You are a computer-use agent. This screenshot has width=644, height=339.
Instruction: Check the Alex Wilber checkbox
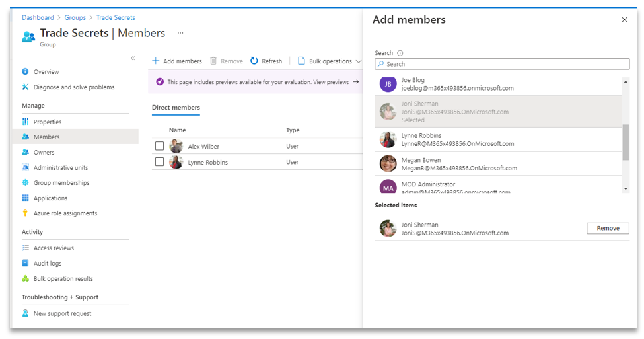click(159, 146)
